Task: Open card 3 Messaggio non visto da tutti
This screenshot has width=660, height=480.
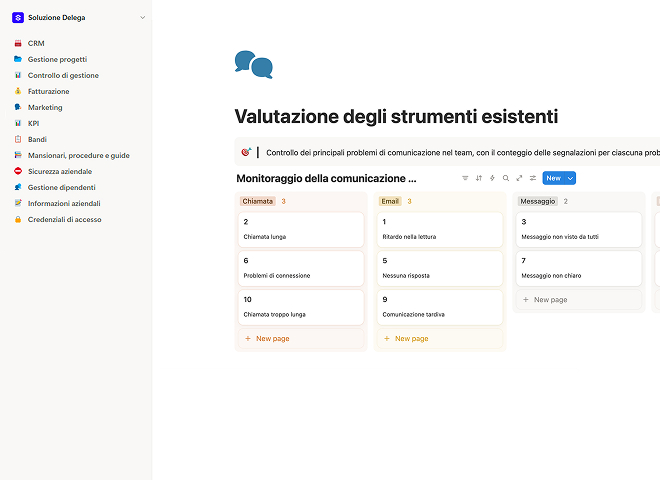Action: (579, 229)
